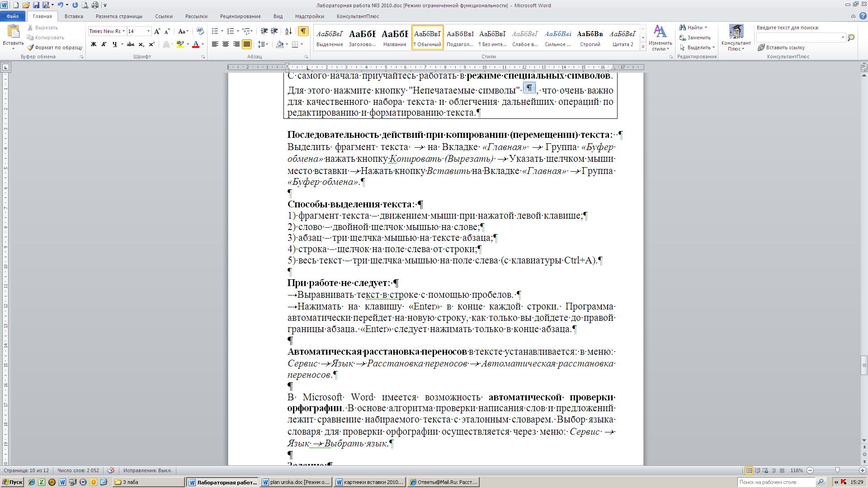The image size is (868, 488).
Task: Switch to web layout view icon
Action: coord(766,470)
